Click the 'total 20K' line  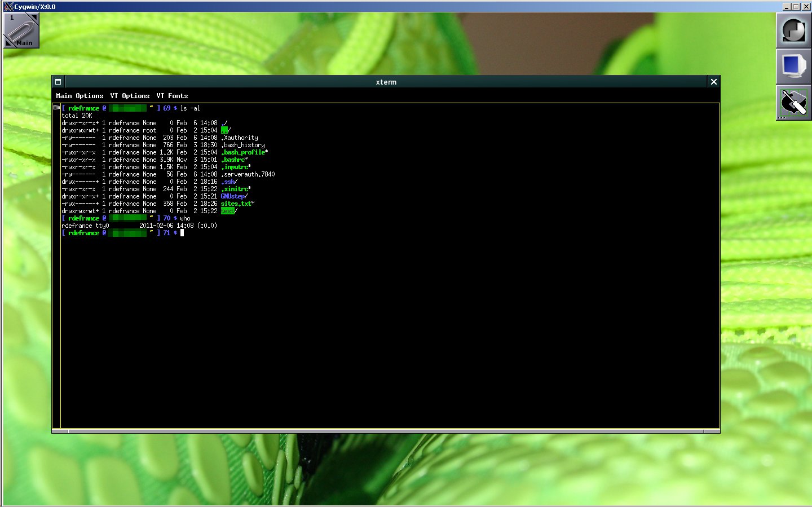[x=77, y=116]
